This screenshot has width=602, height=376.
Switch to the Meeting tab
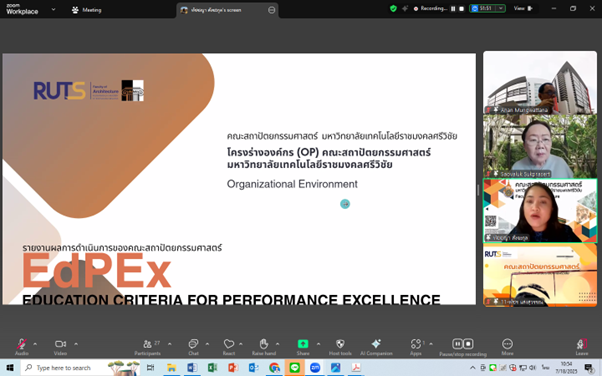click(x=87, y=10)
